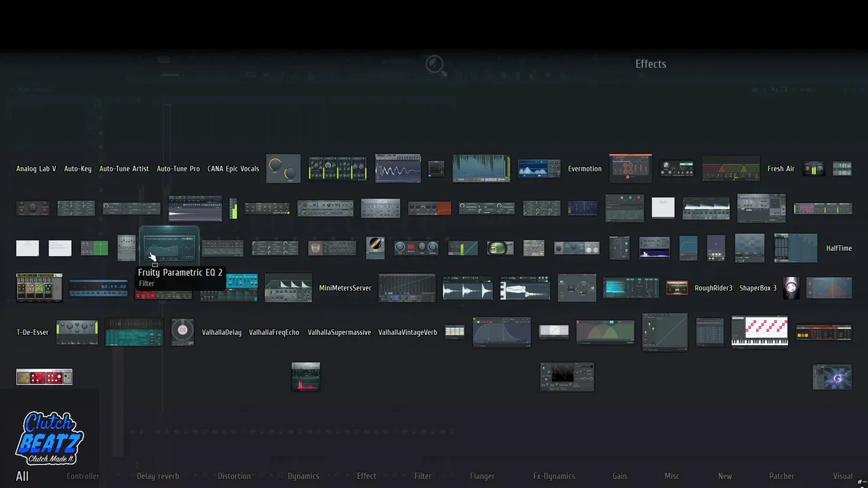The height and width of the screenshot is (488, 868).
Task: Open the green-yellow overlapping humps thumbnail
Action: coord(605,332)
